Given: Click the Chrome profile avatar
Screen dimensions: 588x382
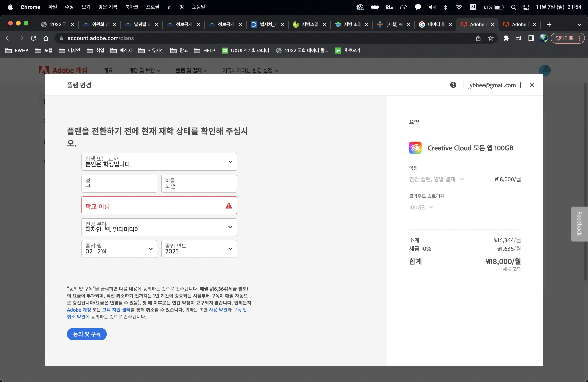Looking at the screenshot, I should click(543, 38).
